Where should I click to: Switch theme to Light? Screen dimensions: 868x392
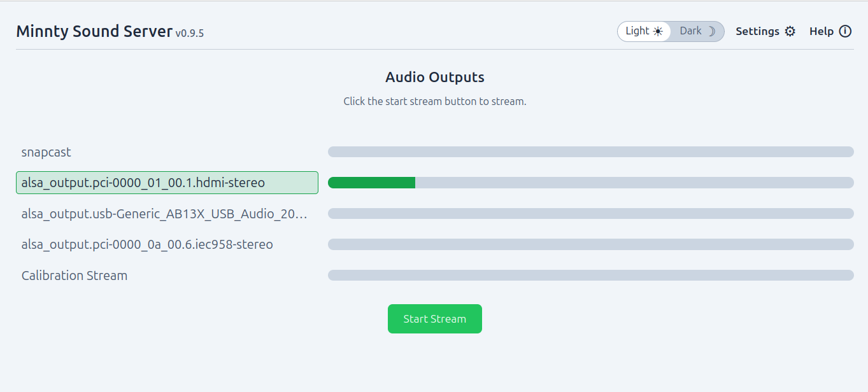[644, 31]
